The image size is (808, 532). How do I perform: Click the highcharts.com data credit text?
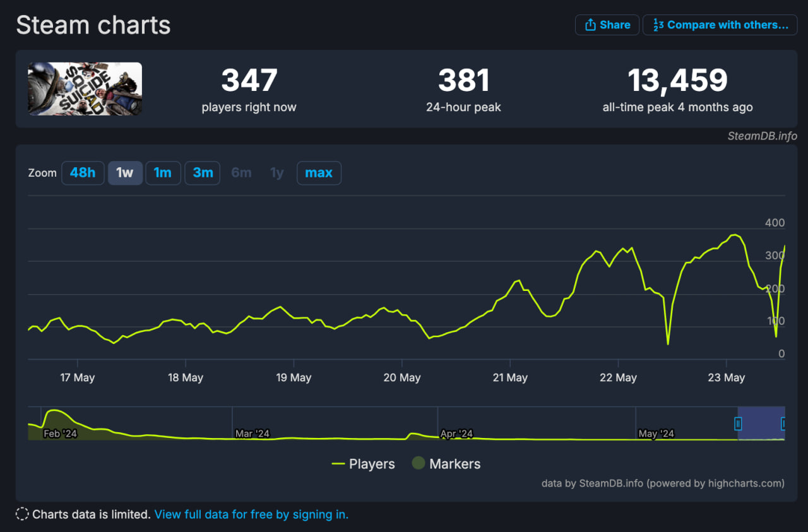(663, 483)
